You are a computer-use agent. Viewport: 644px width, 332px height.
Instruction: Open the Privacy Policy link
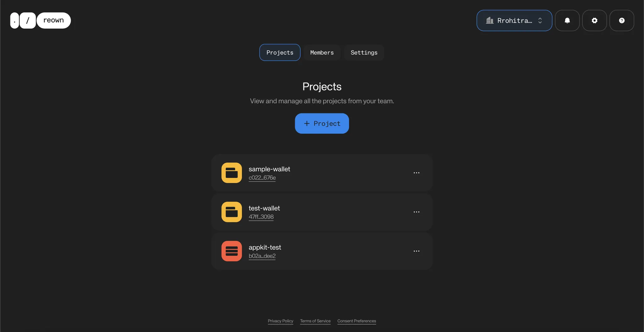coord(280,321)
